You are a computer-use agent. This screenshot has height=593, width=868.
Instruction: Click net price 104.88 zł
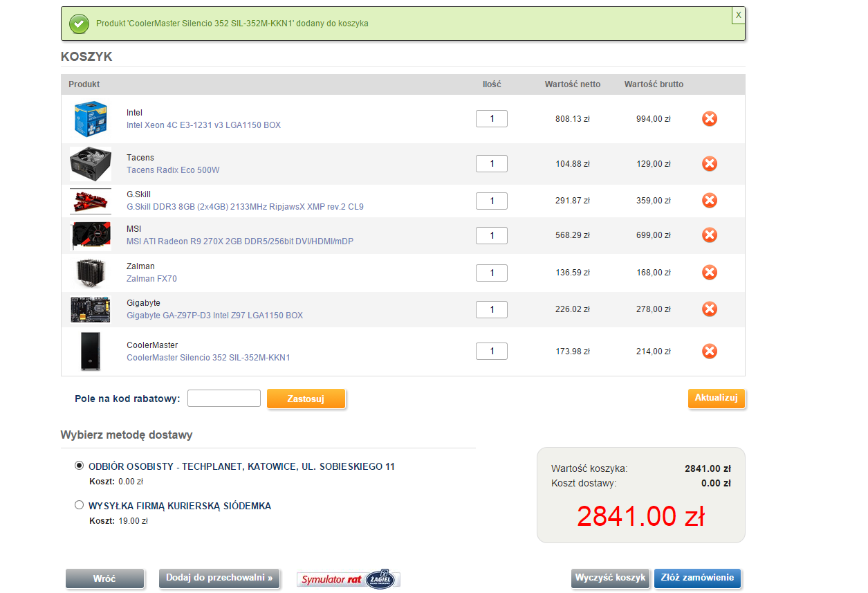[x=573, y=164]
